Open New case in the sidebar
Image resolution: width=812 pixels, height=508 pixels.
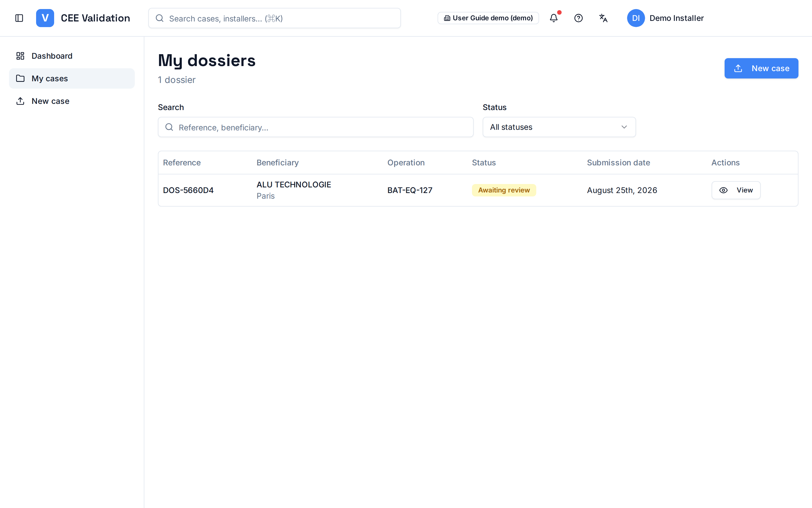tap(72, 101)
